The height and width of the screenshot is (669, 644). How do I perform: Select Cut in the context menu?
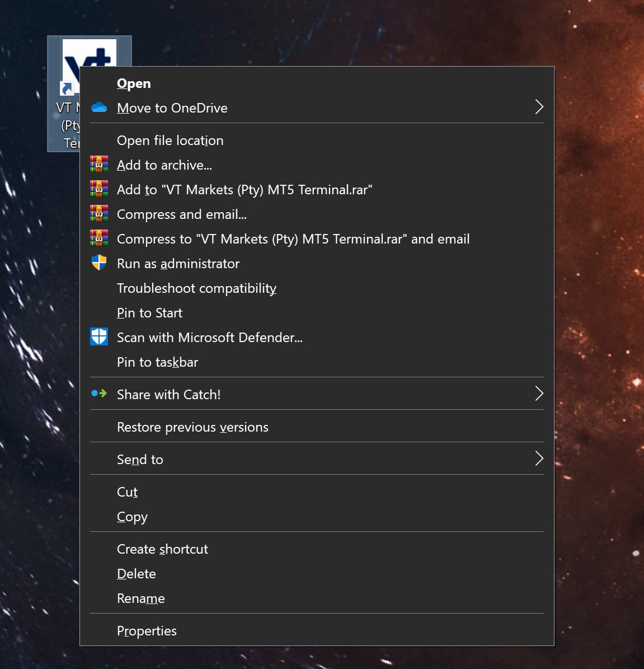[x=317, y=492]
